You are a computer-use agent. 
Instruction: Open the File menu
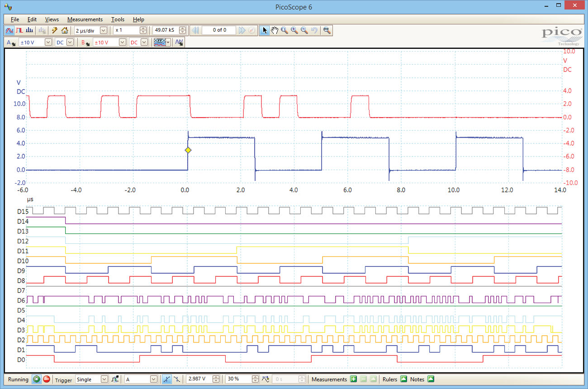[15, 19]
